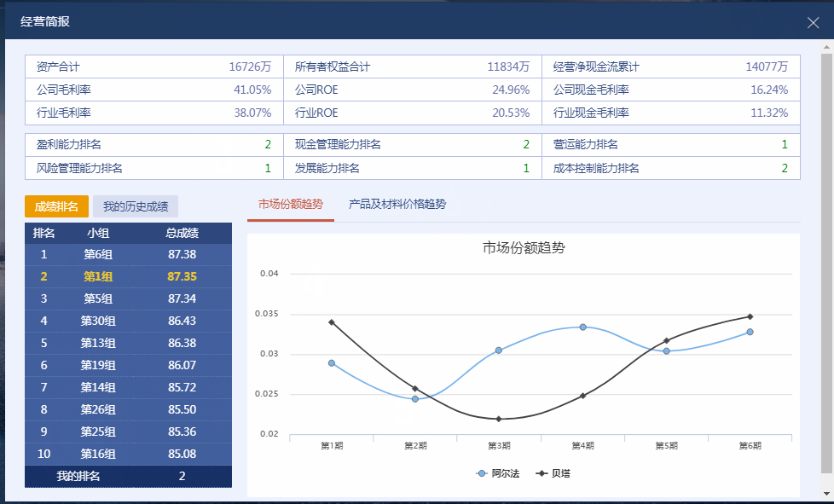Click 贝塔 data point at 第2期
The height and width of the screenshot is (504, 834).
[415, 389]
